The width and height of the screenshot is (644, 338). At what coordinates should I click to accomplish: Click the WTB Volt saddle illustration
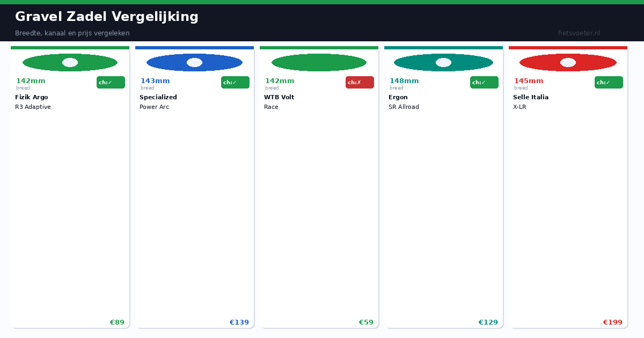click(319, 62)
